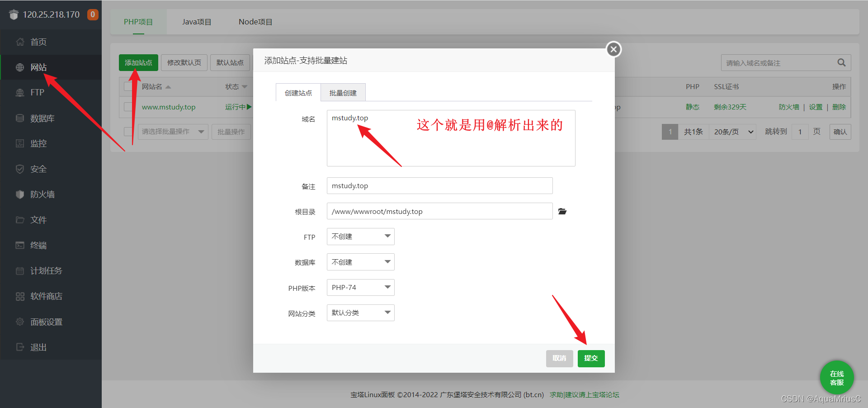Close the 添加站点 dialog with X
Screen dimensions: 868x408
[613, 49]
